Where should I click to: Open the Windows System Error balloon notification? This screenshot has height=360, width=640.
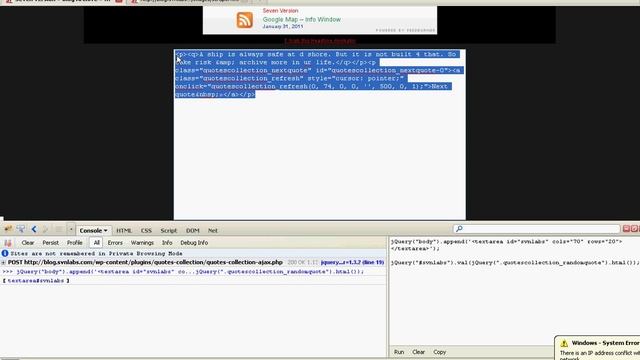[598, 348]
